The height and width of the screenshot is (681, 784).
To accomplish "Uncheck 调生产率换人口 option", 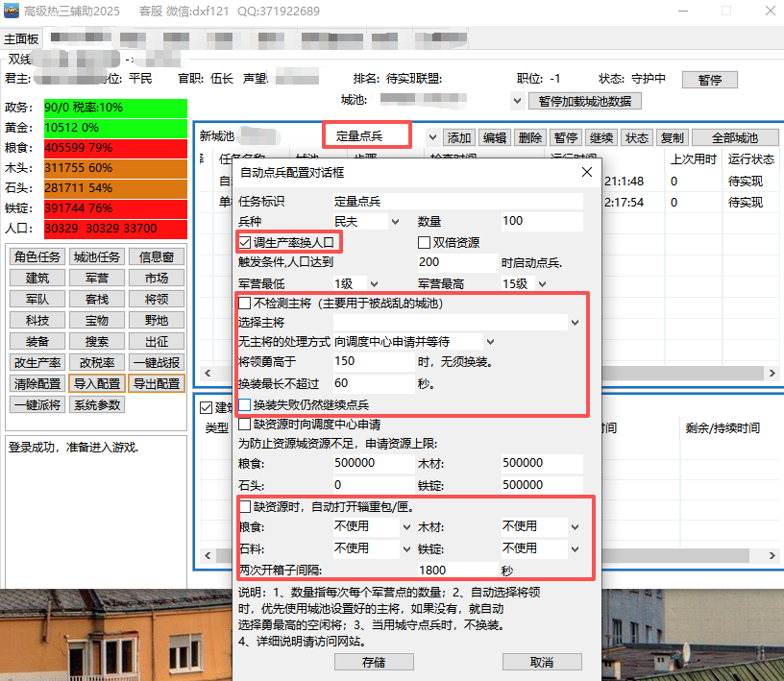I will tap(245, 243).
